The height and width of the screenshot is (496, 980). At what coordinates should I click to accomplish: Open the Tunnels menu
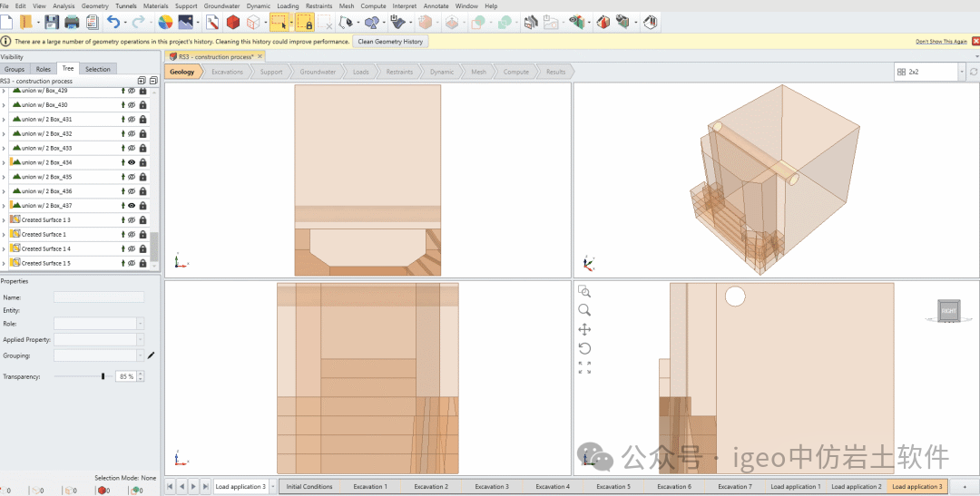click(x=126, y=6)
